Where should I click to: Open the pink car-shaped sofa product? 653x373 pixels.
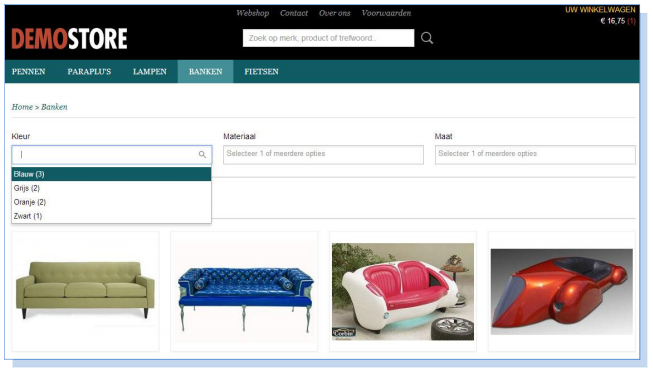(x=403, y=291)
